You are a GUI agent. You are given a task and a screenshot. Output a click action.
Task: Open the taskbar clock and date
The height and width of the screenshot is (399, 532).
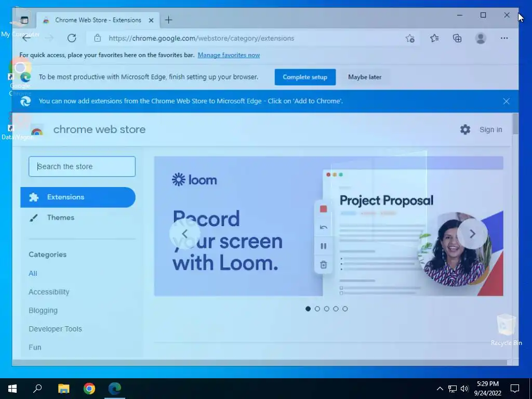(x=487, y=389)
